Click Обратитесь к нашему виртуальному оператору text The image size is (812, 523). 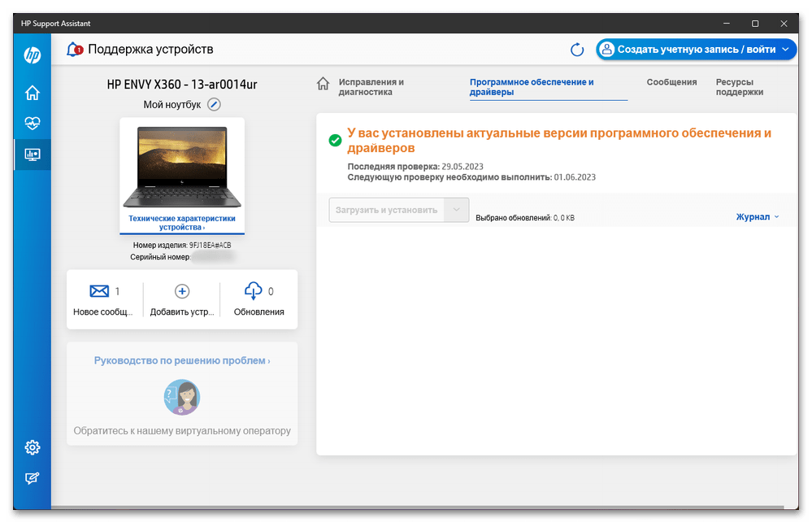coord(182,431)
